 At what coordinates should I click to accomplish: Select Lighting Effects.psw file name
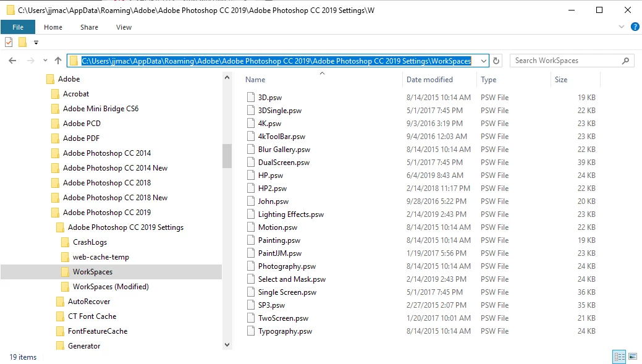(290, 214)
